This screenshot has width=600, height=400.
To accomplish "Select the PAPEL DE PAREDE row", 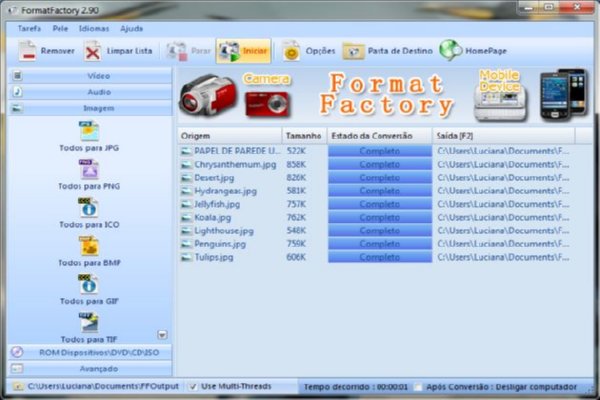I will (377, 151).
